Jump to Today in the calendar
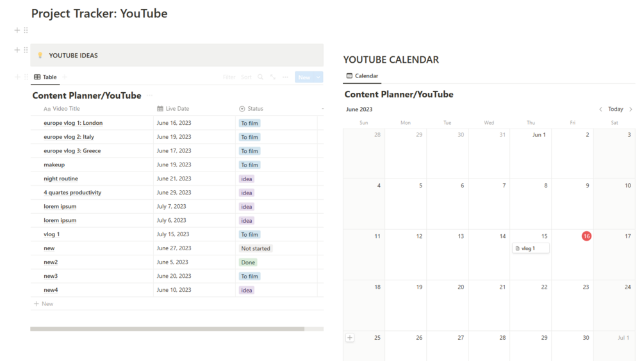This screenshot has height=361, width=644. [x=615, y=109]
